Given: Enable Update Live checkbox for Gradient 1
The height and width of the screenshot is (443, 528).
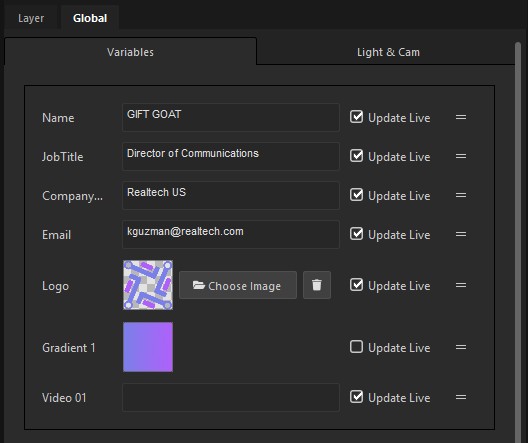Looking at the screenshot, I should 356,347.
